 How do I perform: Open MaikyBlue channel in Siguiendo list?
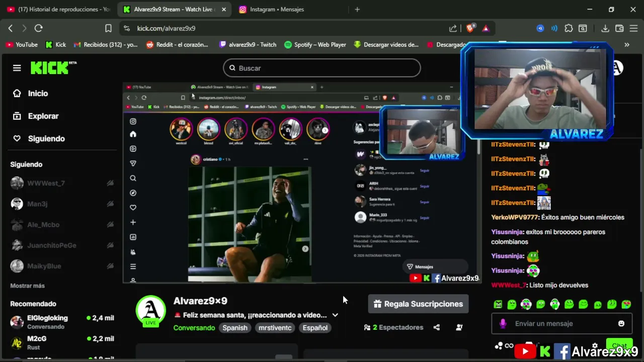(x=61, y=266)
